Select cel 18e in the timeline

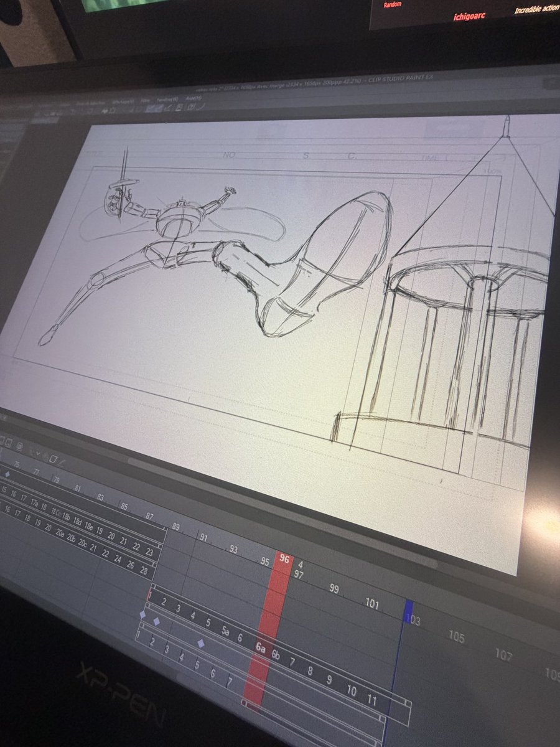pos(90,527)
